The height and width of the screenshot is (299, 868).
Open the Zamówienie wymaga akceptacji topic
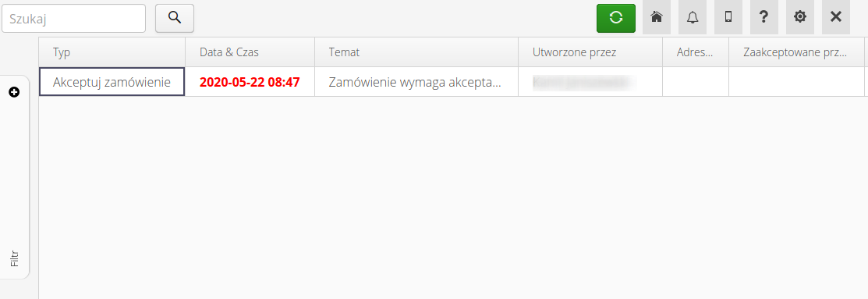click(x=416, y=82)
